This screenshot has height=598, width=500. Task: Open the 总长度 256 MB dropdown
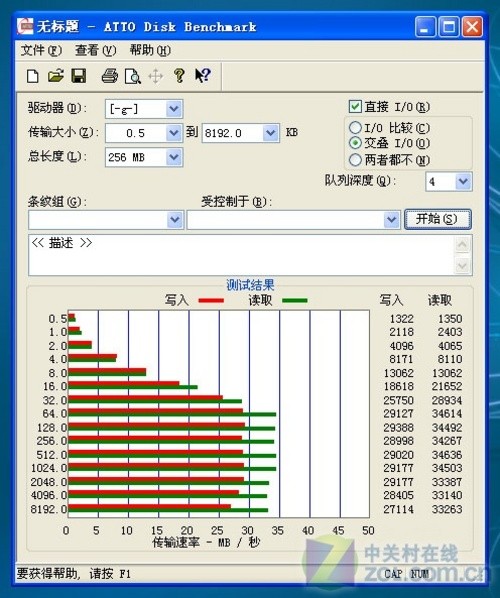pos(174,157)
